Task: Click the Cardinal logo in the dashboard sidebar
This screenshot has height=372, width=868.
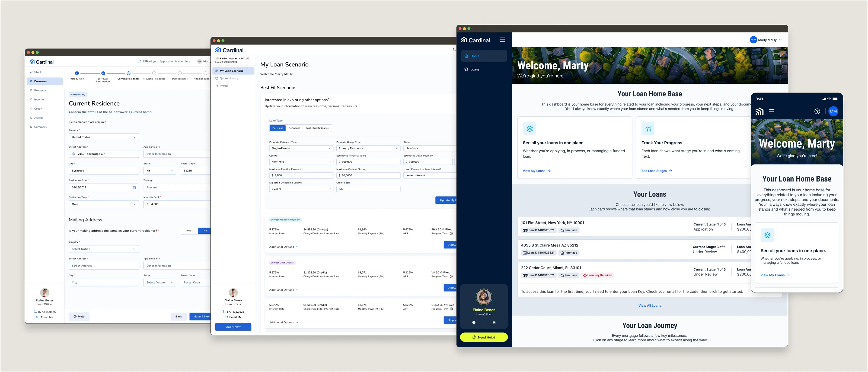Action: click(x=475, y=40)
